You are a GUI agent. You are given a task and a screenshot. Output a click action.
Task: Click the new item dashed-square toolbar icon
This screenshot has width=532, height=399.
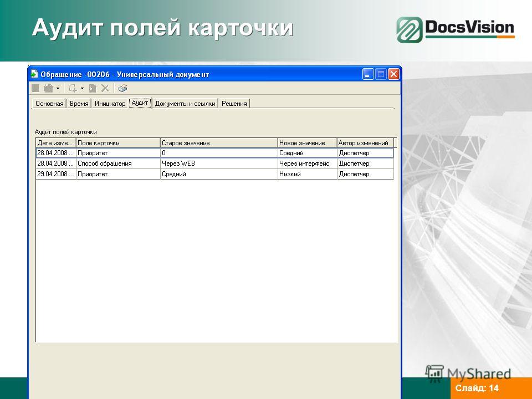pyautogui.click(x=73, y=89)
